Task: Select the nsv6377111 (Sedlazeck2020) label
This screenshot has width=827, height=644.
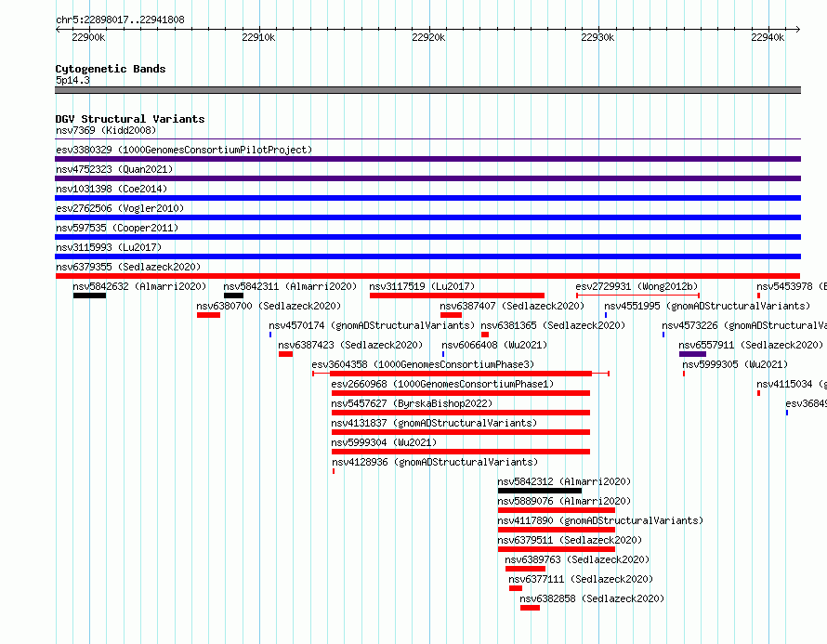Action: 581,579
